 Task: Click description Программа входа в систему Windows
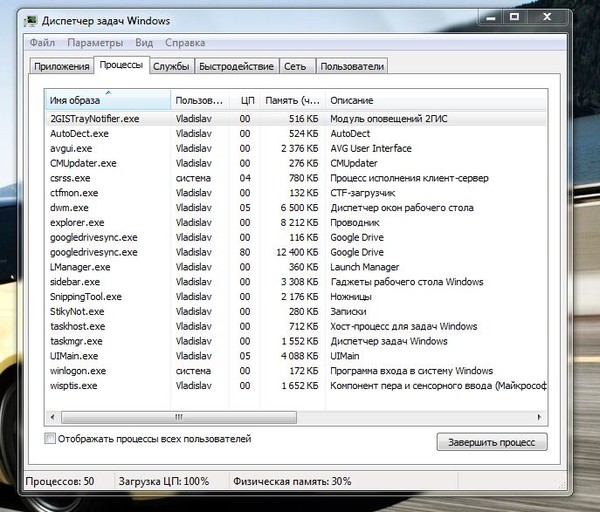pyautogui.click(x=411, y=371)
